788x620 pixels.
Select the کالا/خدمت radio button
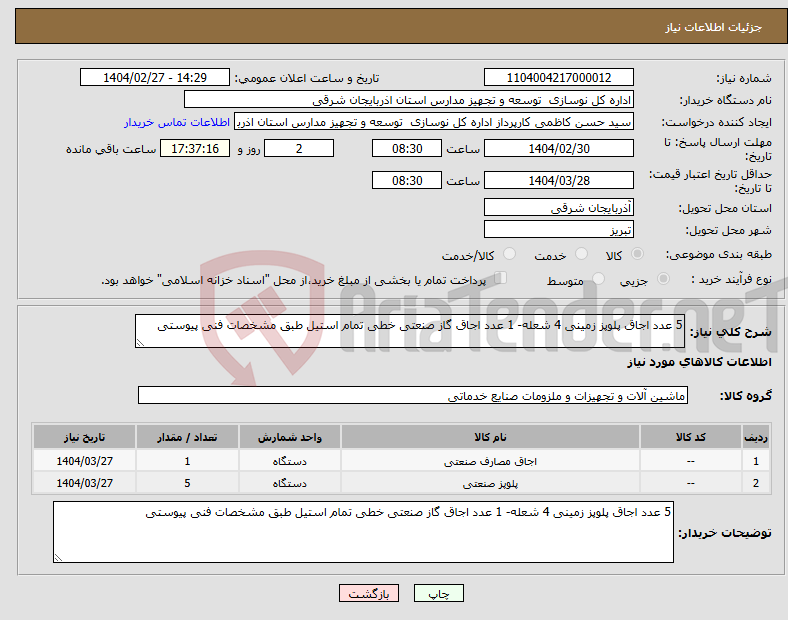(509, 254)
